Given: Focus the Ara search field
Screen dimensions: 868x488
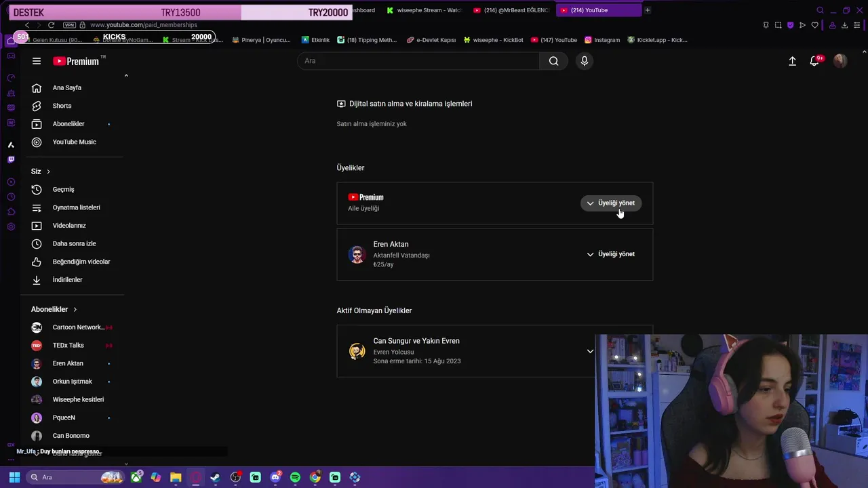Looking at the screenshot, I should pyautogui.click(x=418, y=61).
